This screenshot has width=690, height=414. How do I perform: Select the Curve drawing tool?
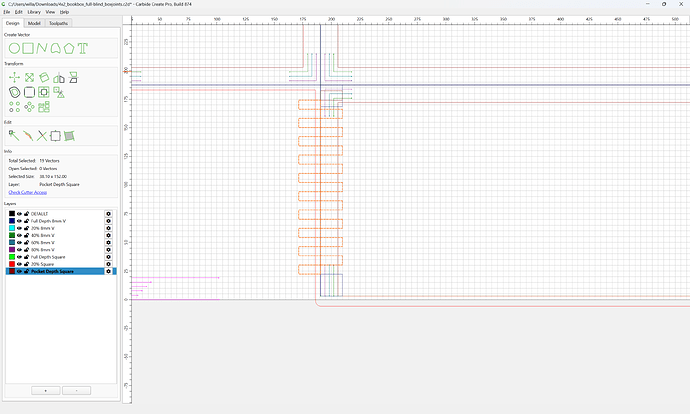(55, 48)
